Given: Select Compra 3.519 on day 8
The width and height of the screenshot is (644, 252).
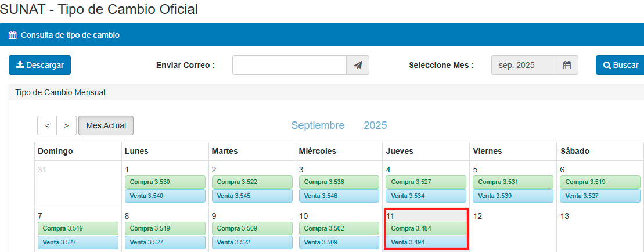Looking at the screenshot, I should coord(165,228).
